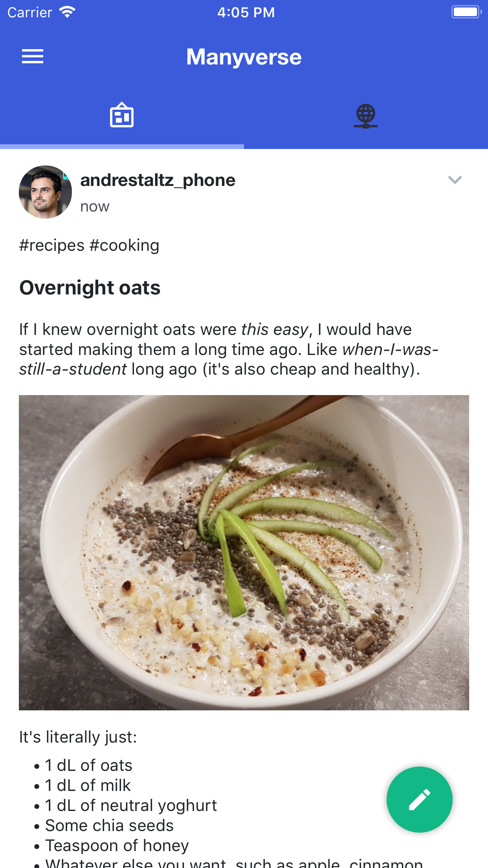Image resolution: width=488 pixels, height=868 pixels.
Task: Tap the Manyverse header title
Action: tap(244, 57)
